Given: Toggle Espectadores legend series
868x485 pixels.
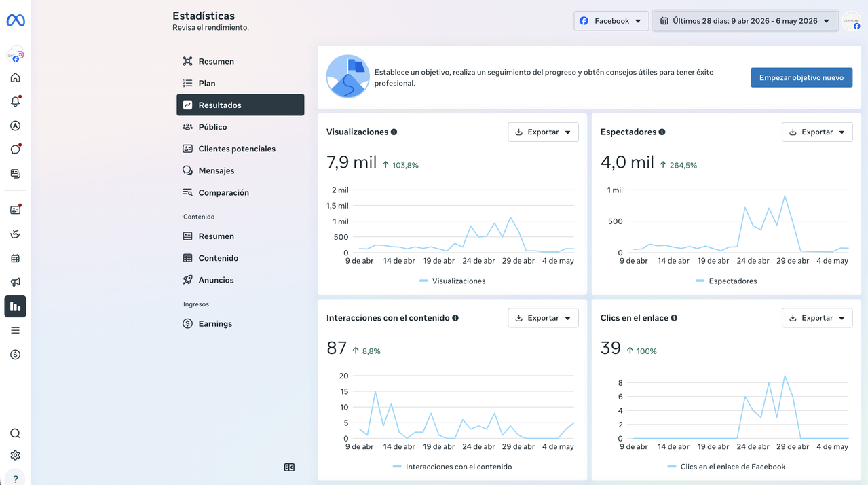Looking at the screenshot, I should [726, 281].
